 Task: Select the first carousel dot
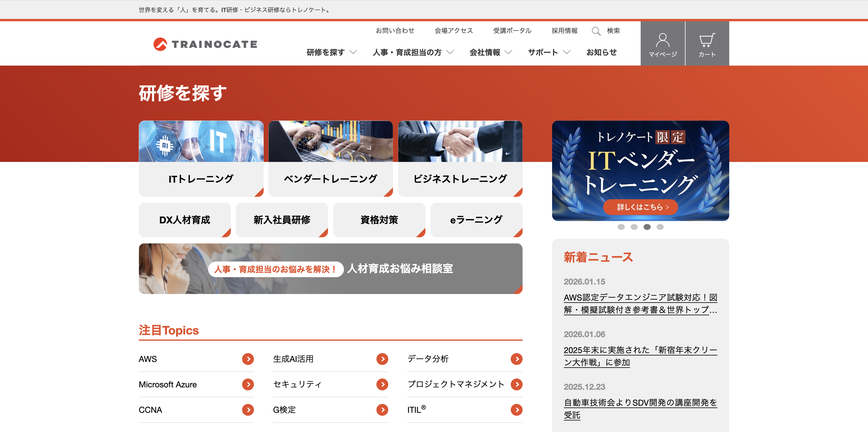621,227
